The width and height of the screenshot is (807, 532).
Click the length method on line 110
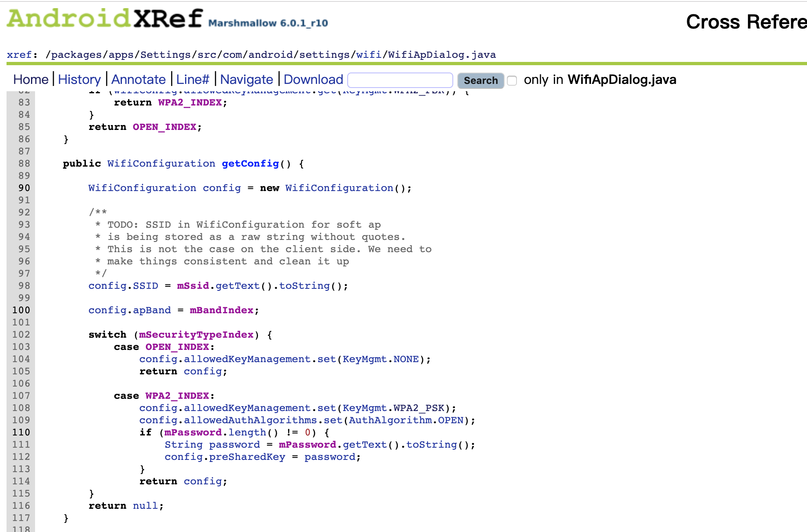coord(247,432)
